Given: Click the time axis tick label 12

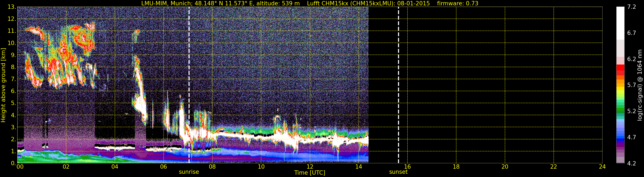Looking at the screenshot, I should pyautogui.click(x=310, y=167).
